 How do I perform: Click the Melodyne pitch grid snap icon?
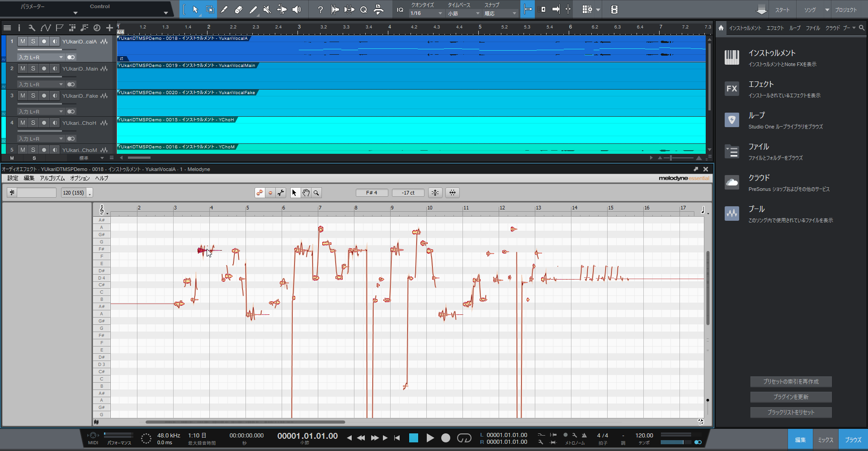pos(435,193)
